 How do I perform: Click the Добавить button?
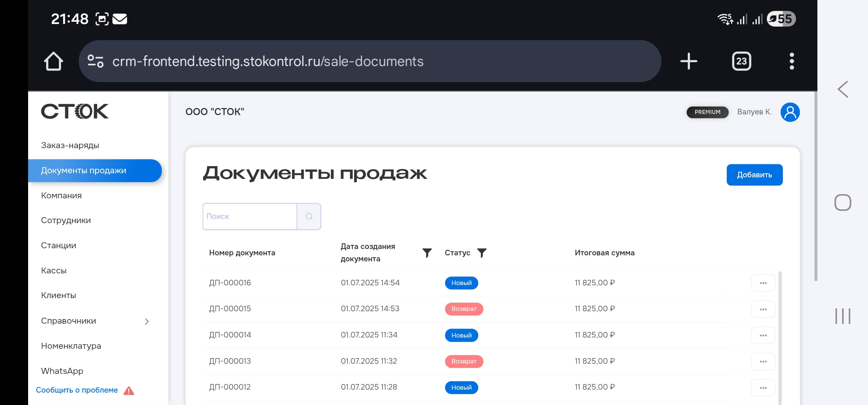(754, 175)
